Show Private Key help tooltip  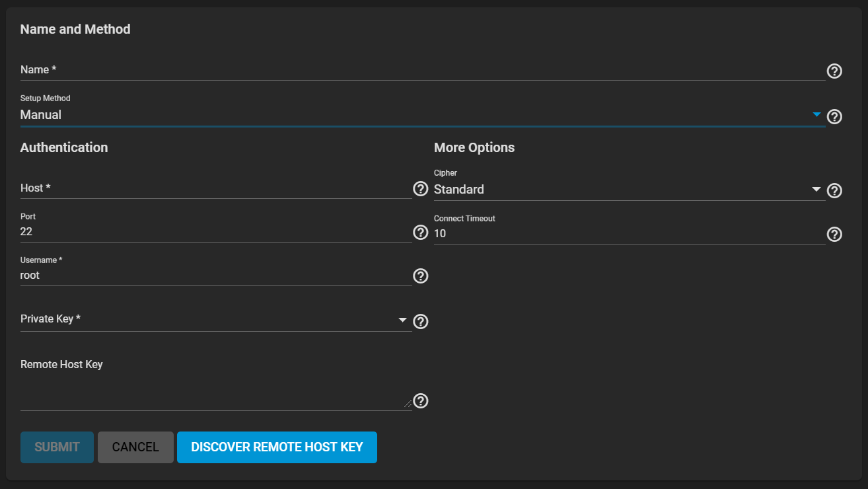421,321
